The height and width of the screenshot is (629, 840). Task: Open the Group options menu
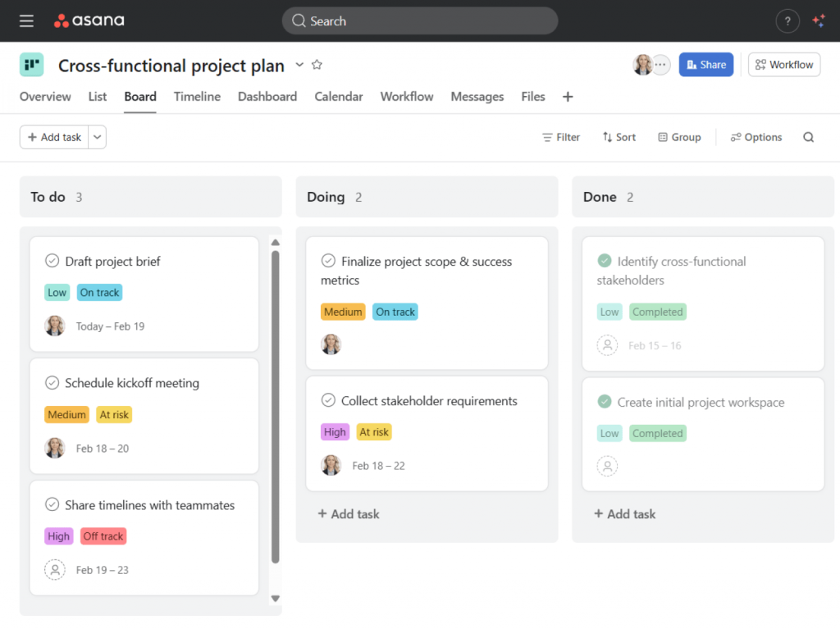[679, 138]
